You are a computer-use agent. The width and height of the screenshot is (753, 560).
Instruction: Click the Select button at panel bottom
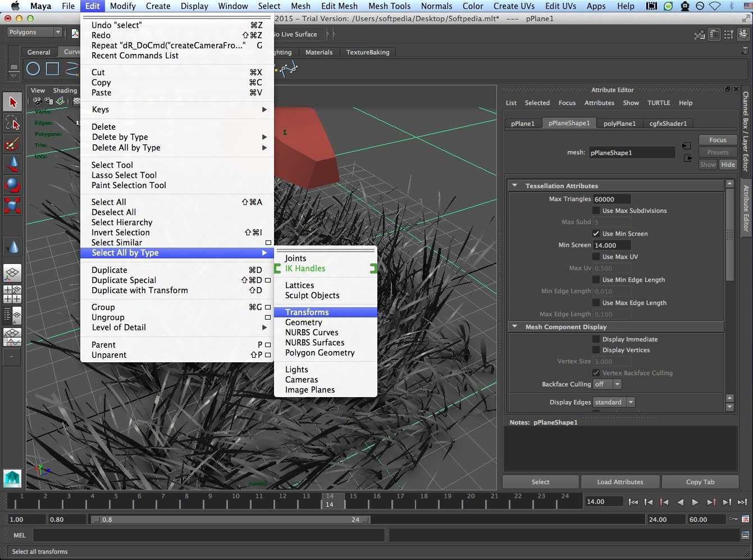click(540, 482)
